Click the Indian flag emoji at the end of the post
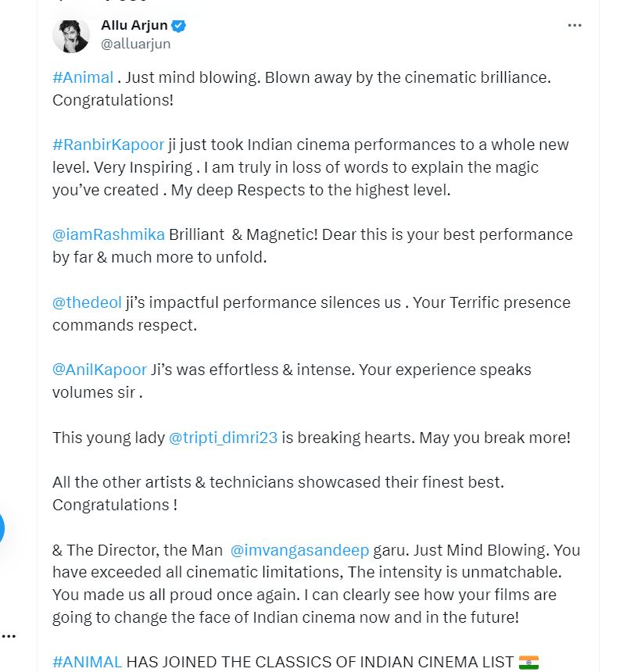 pyautogui.click(x=528, y=662)
